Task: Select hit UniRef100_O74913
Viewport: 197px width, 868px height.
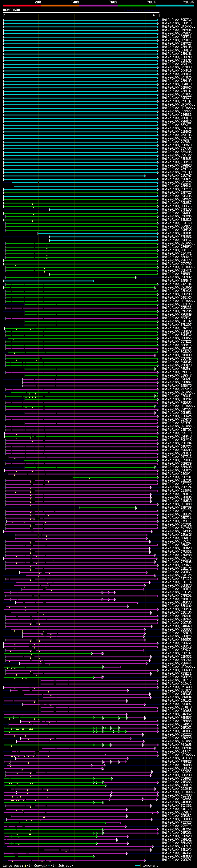Action: point(177,724)
